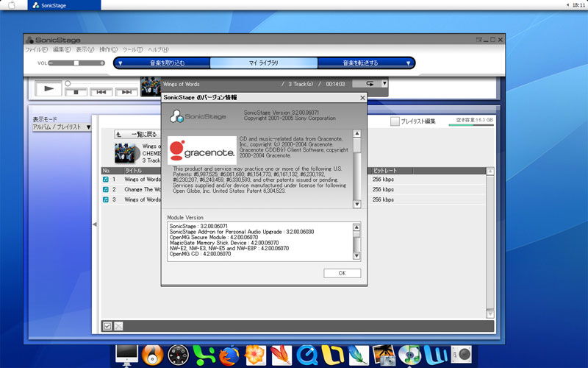This screenshot has height=368, width=588.
Task: Open the dropdown arrow beside the repeat icon
Action: 384,83
